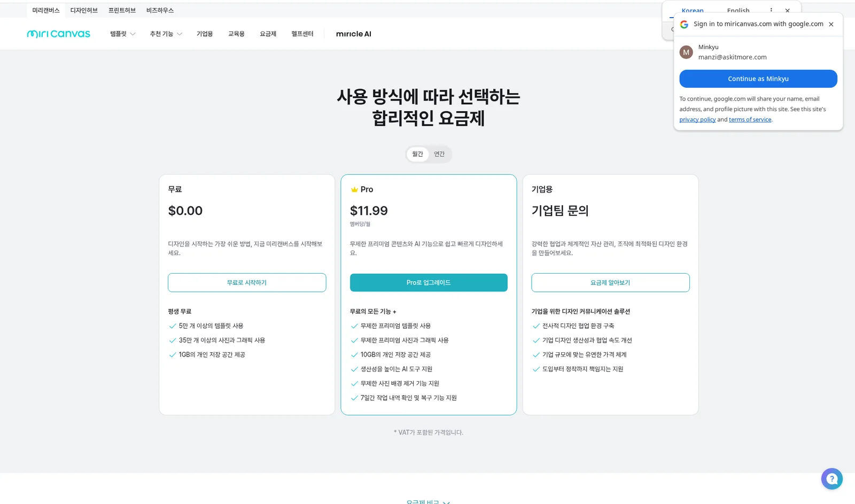Click the Pro로 업그레이드 button
This screenshot has height=504, width=855.
[429, 283]
